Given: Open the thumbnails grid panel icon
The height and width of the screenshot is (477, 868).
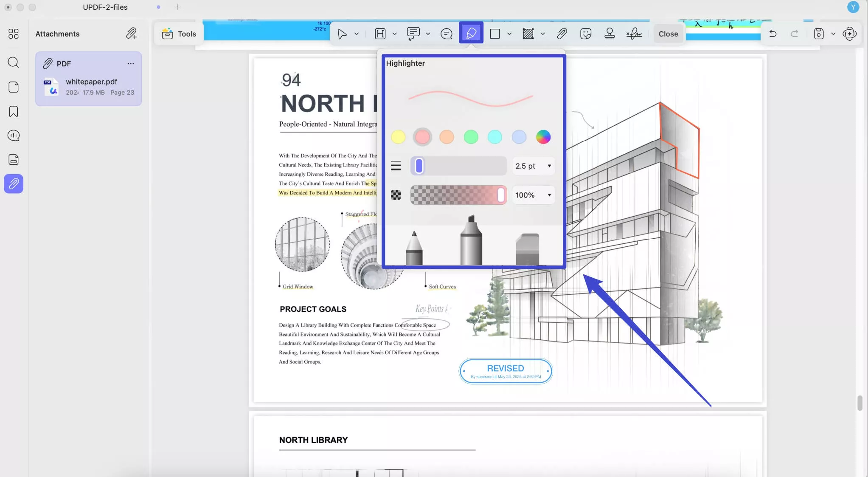Looking at the screenshot, I should [x=14, y=34].
